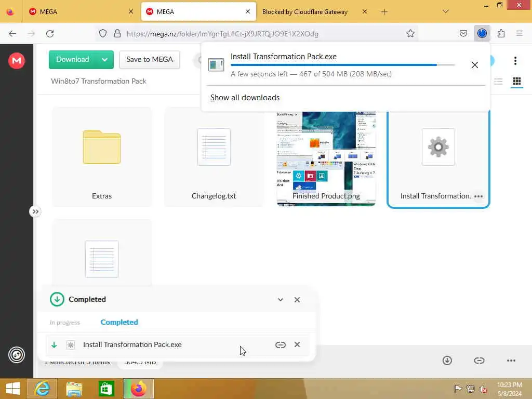Viewport: 532px width, 399px height.
Task: List all tabs dropdown arrow
Action: pos(445,11)
